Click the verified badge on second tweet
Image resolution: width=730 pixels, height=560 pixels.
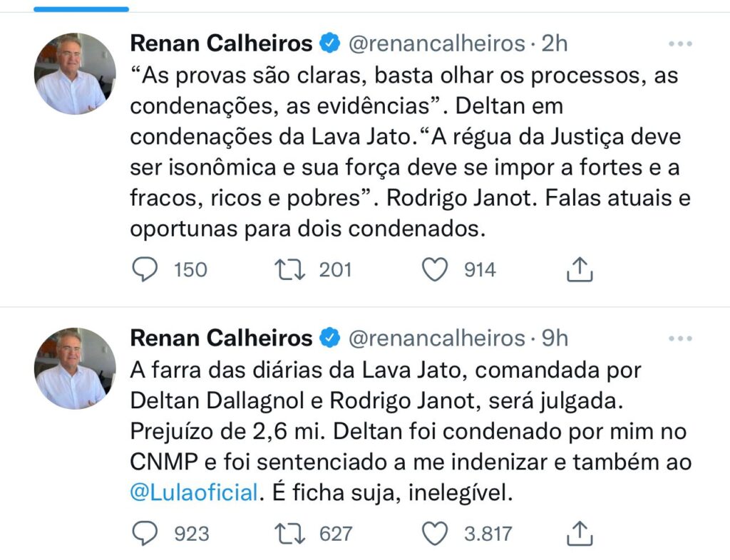[x=329, y=338]
